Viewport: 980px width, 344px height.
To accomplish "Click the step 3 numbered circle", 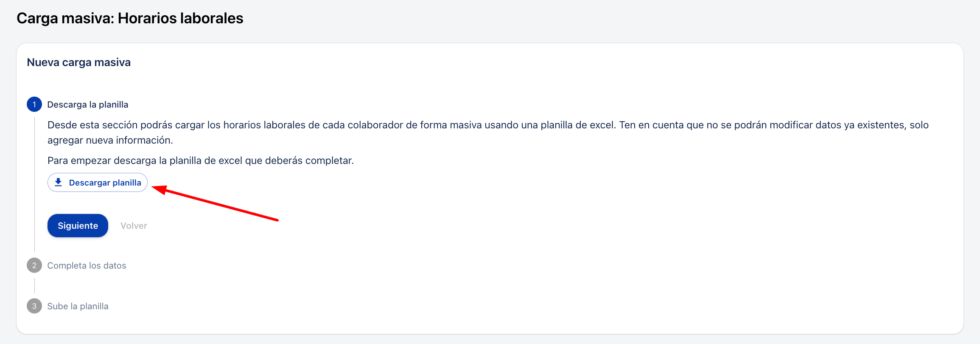I will pyautogui.click(x=34, y=306).
